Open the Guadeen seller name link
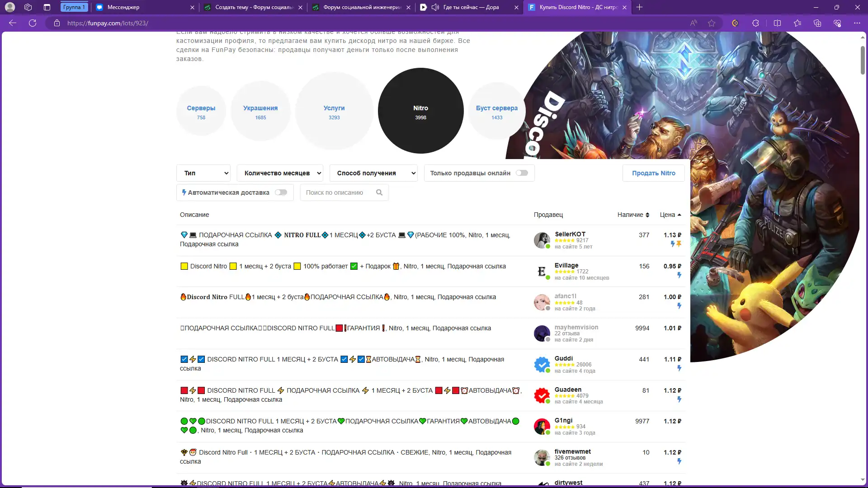Image resolution: width=868 pixels, height=488 pixels. (x=568, y=389)
